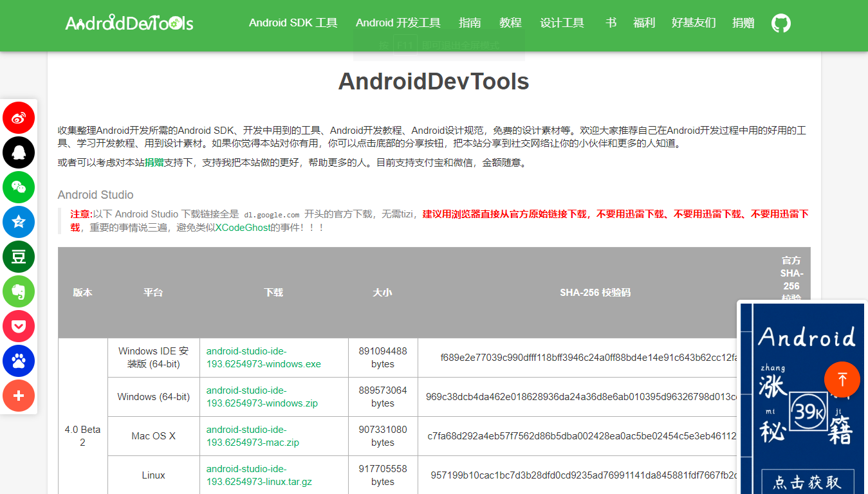This screenshot has width=868, height=494.
Task: Save page to Evernote elephant icon
Action: point(19,291)
